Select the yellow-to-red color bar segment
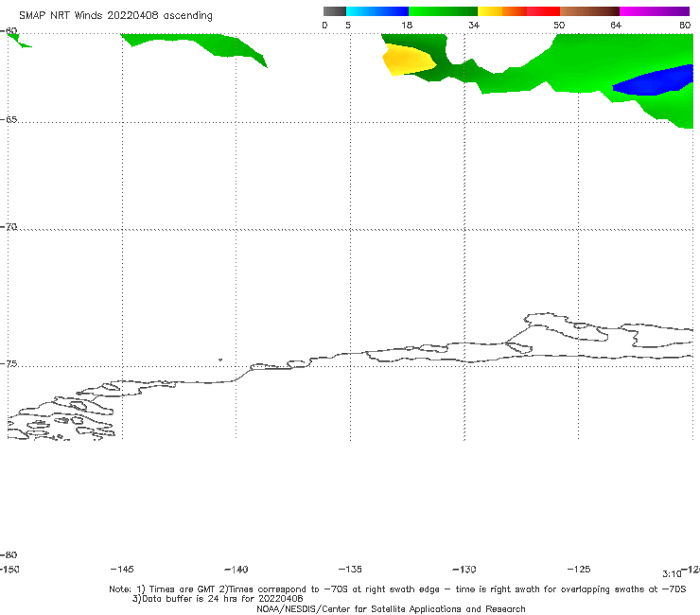 [518, 11]
